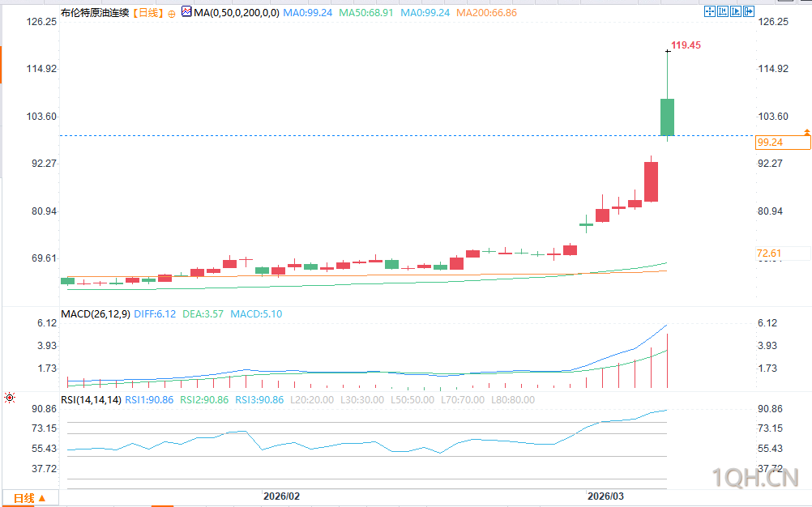Click the first MA0:99.24 legend value
The width and height of the screenshot is (812, 507).
(308, 12)
